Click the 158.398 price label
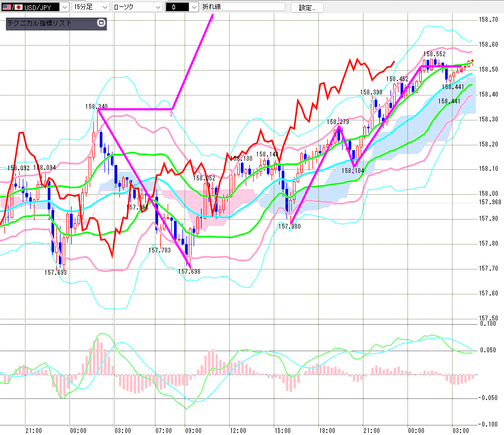The height and width of the screenshot is (435, 504). pyautogui.click(x=371, y=92)
